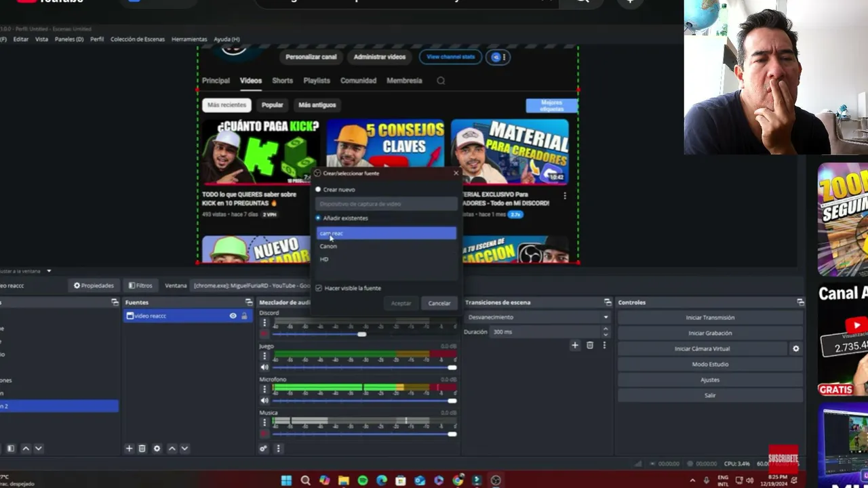The height and width of the screenshot is (488, 868).
Task: Open Juego audio channel options menu
Action: [264, 356]
